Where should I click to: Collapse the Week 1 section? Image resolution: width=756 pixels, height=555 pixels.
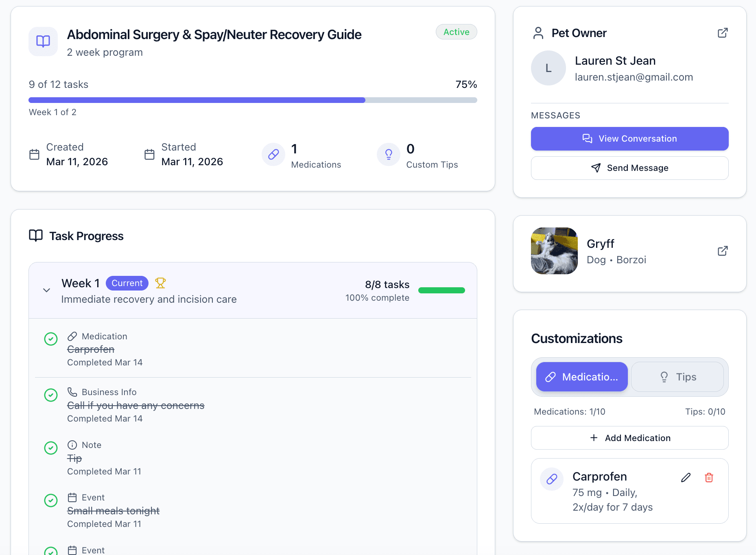pyautogui.click(x=46, y=290)
